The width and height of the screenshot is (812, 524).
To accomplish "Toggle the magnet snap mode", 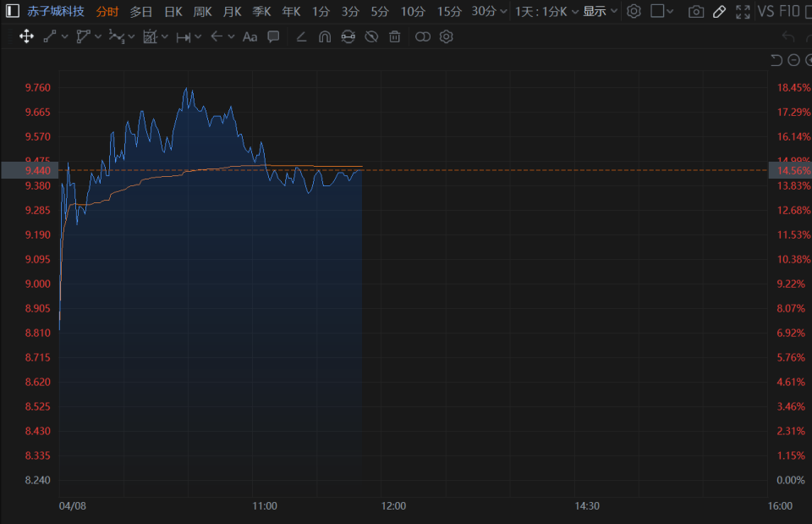I will [x=325, y=36].
